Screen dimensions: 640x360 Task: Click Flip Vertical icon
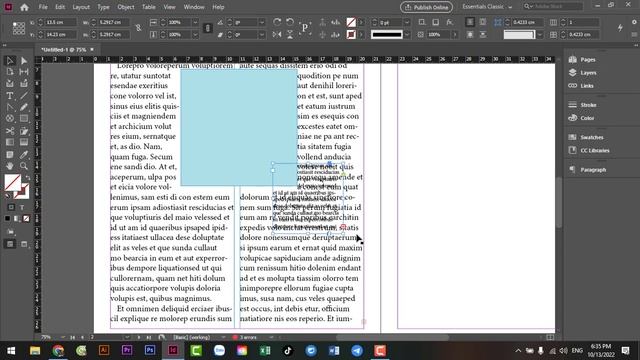click(290, 35)
